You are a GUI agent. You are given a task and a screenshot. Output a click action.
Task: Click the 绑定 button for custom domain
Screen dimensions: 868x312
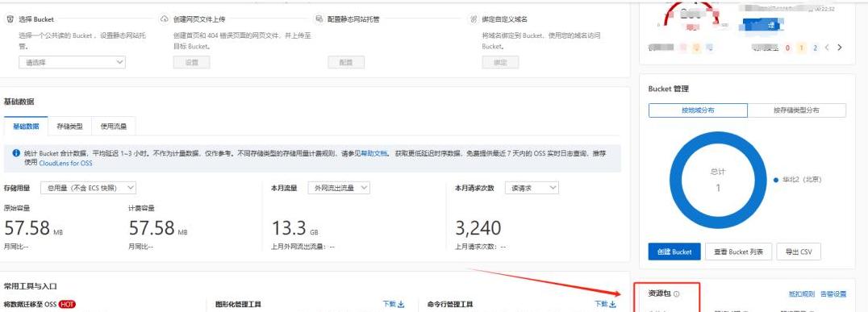pyautogui.click(x=500, y=63)
